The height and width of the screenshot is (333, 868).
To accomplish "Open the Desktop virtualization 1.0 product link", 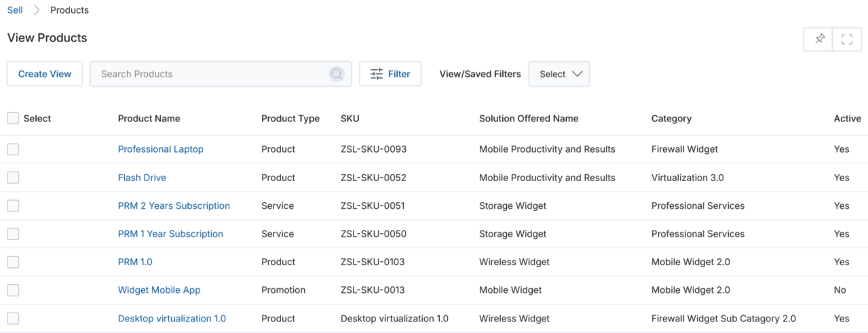I will 172,319.
